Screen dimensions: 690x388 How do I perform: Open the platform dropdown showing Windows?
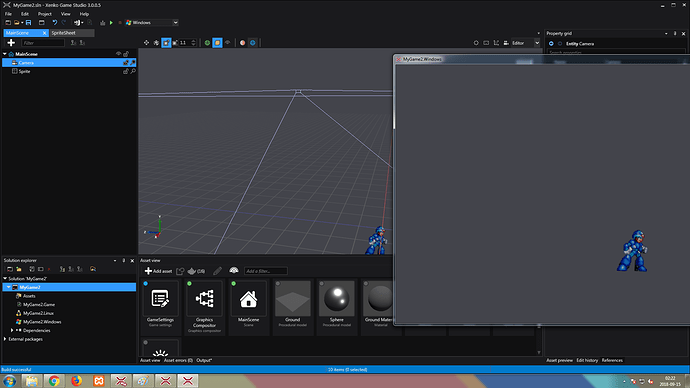(152, 22)
